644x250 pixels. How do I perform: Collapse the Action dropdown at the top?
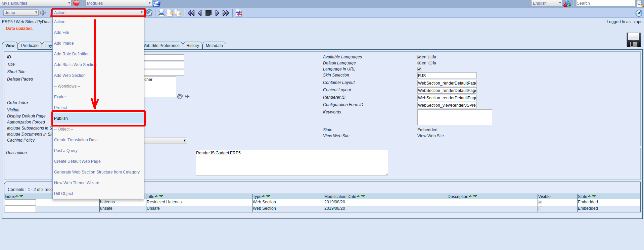(x=98, y=13)
